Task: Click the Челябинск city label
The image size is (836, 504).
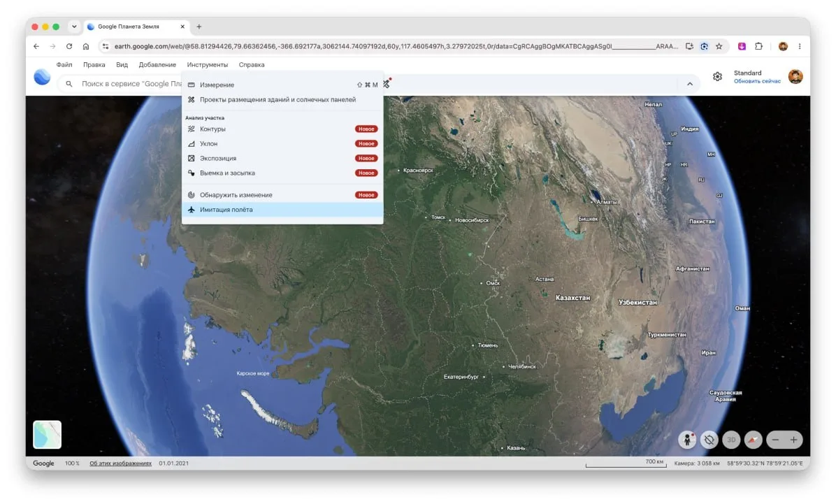Action: pos(522,367)
